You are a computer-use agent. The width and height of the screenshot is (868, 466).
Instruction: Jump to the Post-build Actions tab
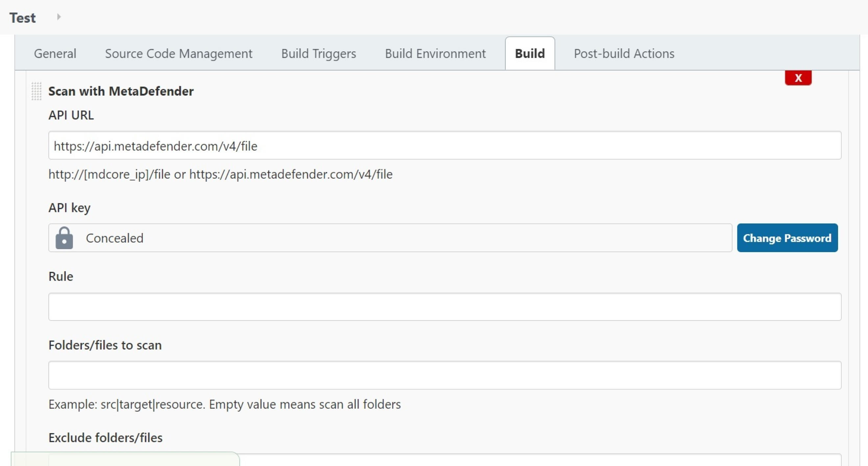pyautogui.click(x=624, y=54)
